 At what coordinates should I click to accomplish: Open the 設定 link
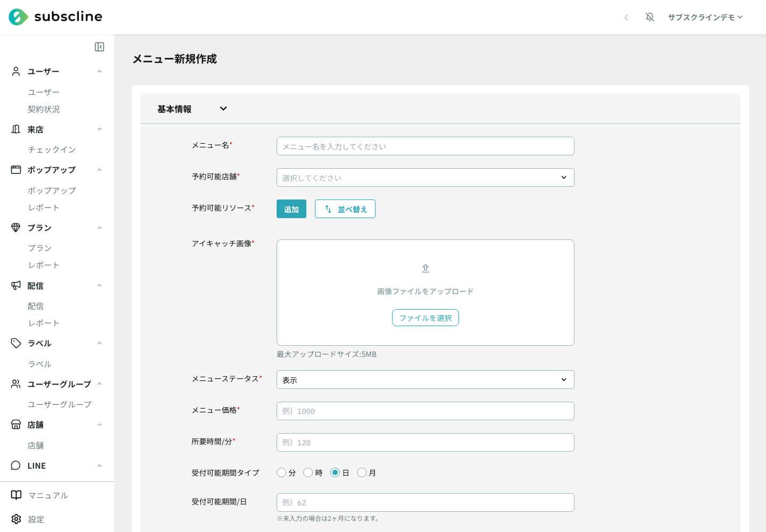[36, 519]
